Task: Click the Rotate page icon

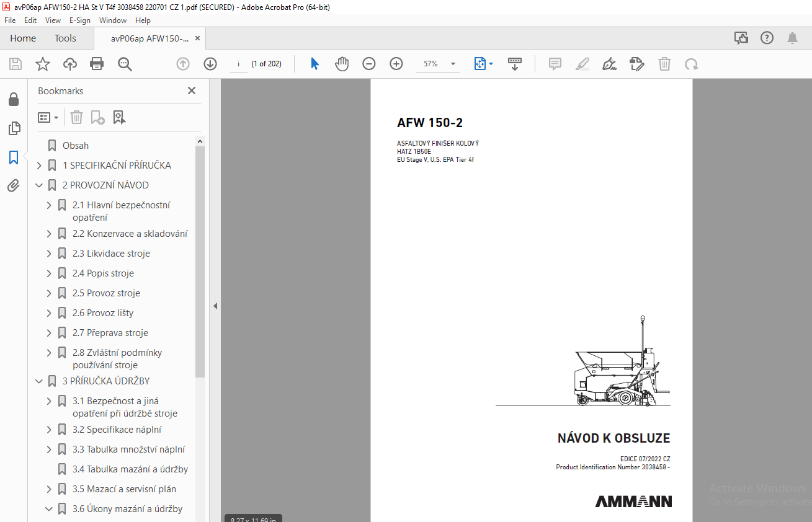Action: point(691,64)
